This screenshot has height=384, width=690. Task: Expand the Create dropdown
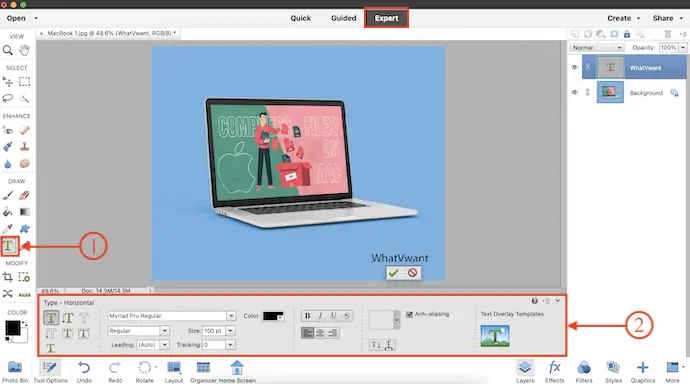(x=623, y=18)
